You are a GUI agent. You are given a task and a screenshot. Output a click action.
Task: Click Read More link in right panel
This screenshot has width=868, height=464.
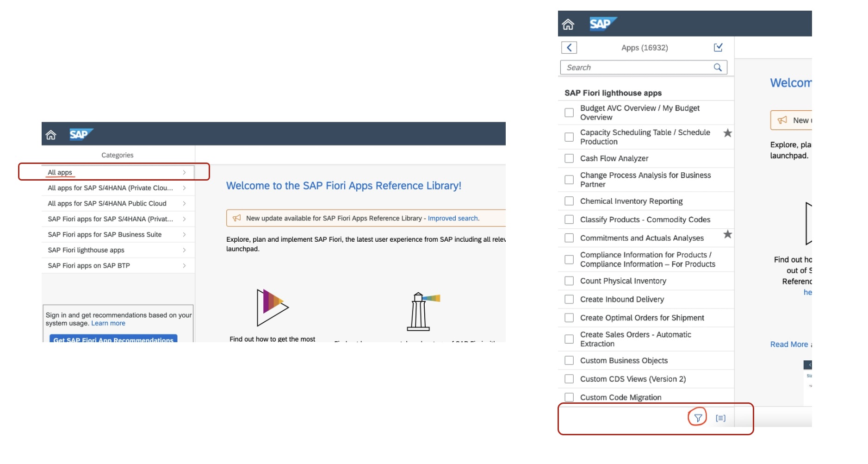[x=789, y=344]
